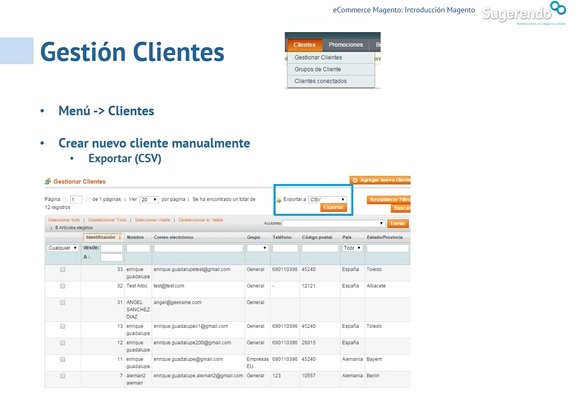Check the row for enrique.guadalupe200@gmail.com
The width and height of the screenshot is (579, 402).
(62, 343)
